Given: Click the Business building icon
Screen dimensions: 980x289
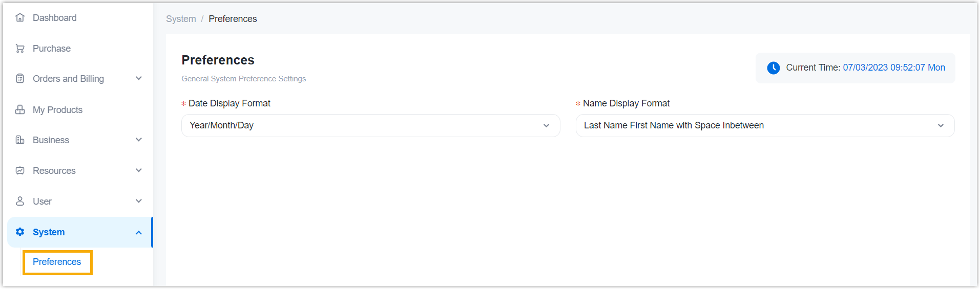Looking at the screenshot, I should [x=20, y=140].
